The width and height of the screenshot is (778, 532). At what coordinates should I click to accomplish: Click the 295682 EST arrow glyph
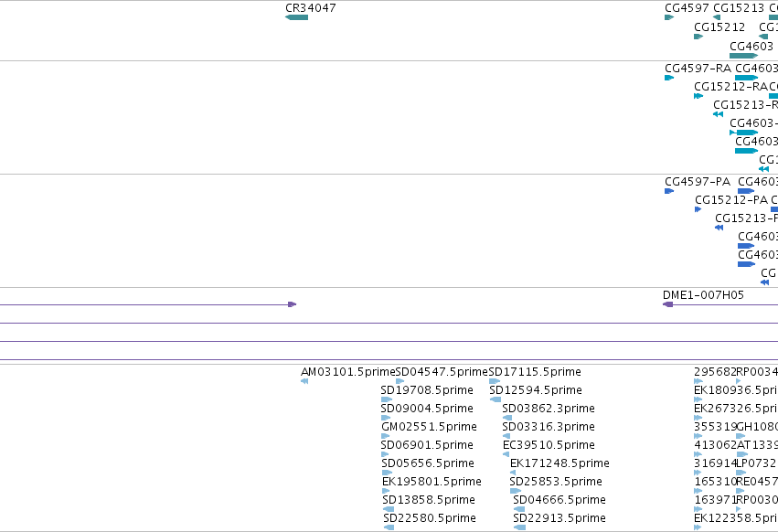pos(698,381)
